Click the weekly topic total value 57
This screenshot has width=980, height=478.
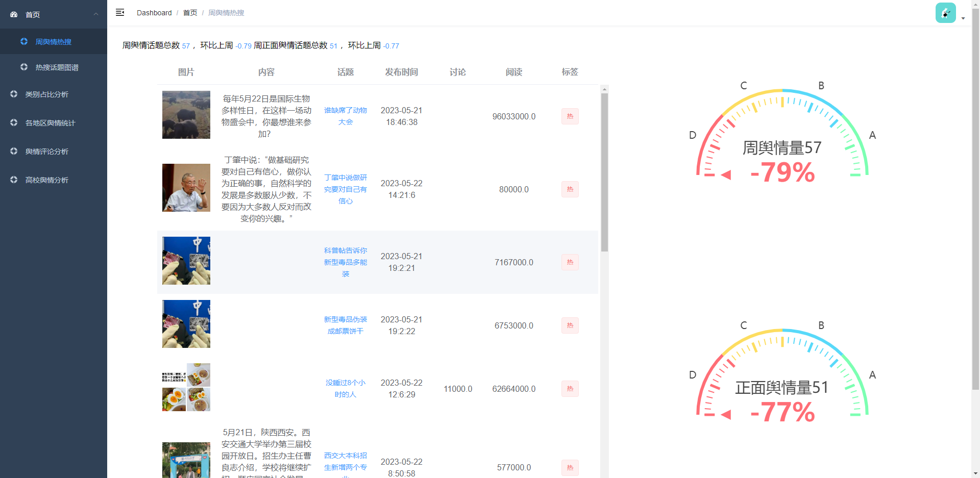(x=186, y=46)
